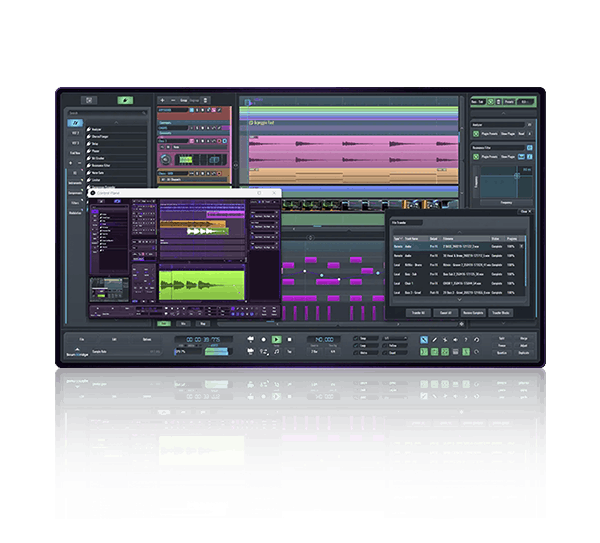Click the green-highlighted plugin button at top left
The image size is (600, 543).
[x=125, y=100]
